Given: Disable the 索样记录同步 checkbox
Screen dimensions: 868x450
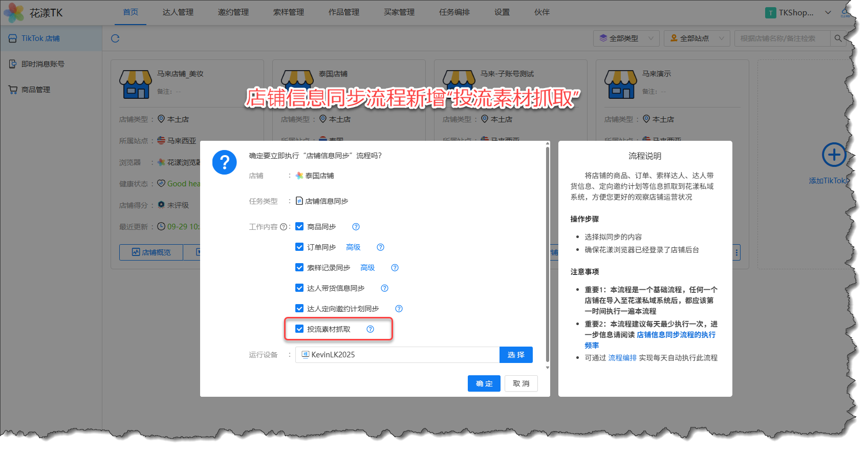Looking at the screenshot, I should tap(299, 268).
